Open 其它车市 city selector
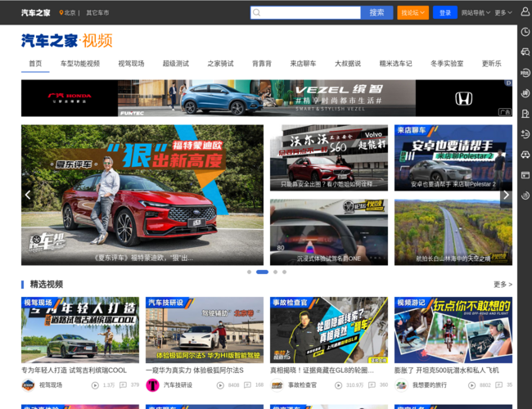Screen dimensions: 532x409 click(x=97, y=12)
